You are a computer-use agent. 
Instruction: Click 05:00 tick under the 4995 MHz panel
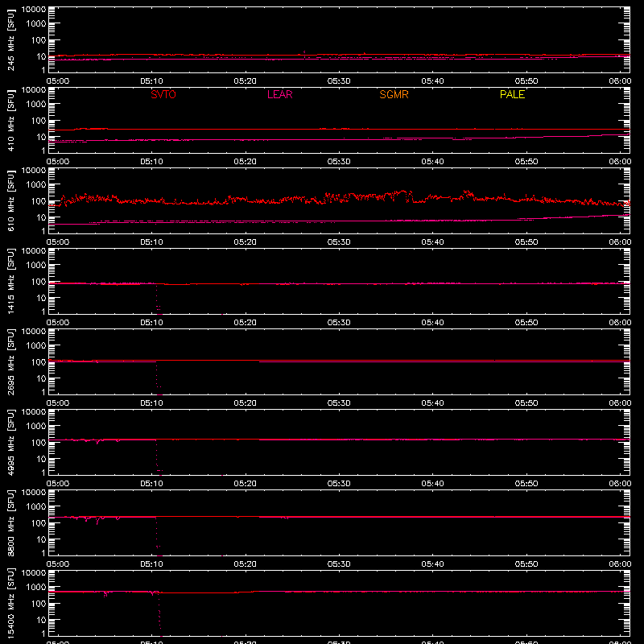(58, 484)
